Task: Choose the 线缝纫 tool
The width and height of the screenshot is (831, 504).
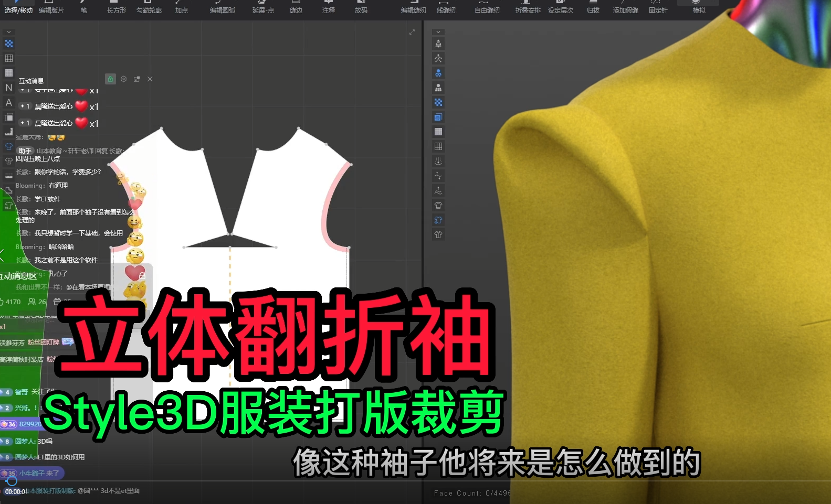Action: click(x=446, y=7)
